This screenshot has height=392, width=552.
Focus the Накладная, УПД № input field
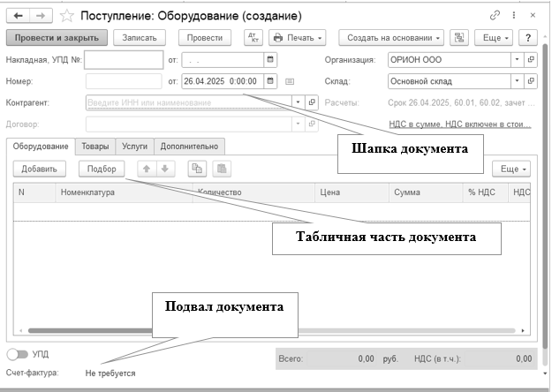pyautogui.click(x=124, y=59)
